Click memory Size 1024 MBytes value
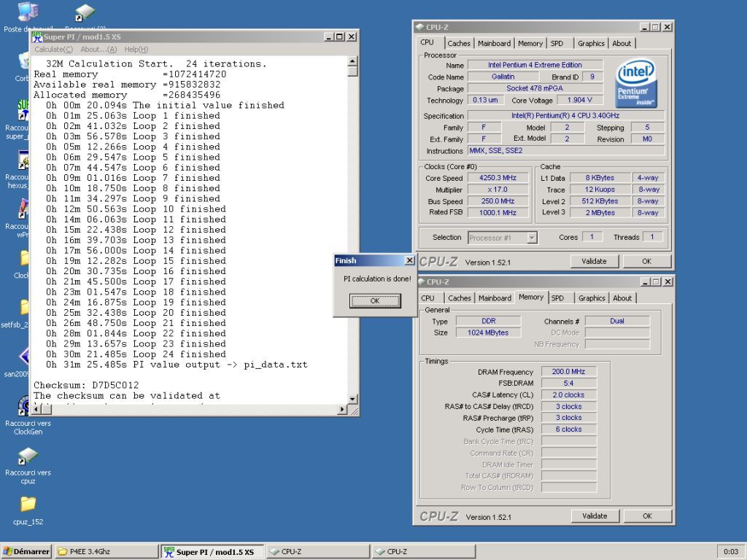747x560 pixels. point(488,332)
